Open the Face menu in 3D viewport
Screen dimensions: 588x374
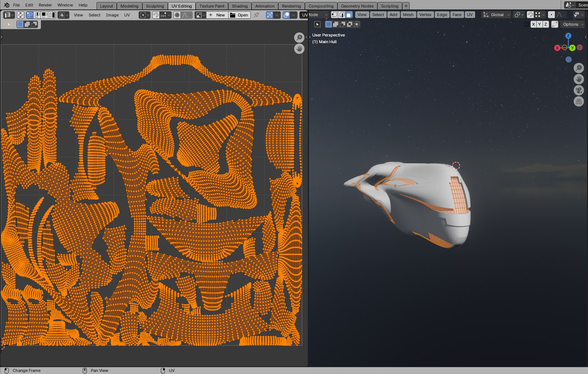click(x=457, y=15)
